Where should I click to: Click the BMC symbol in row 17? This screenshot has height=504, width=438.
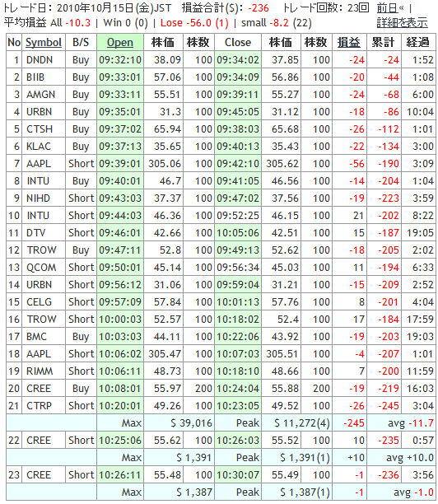pos(36,337)
